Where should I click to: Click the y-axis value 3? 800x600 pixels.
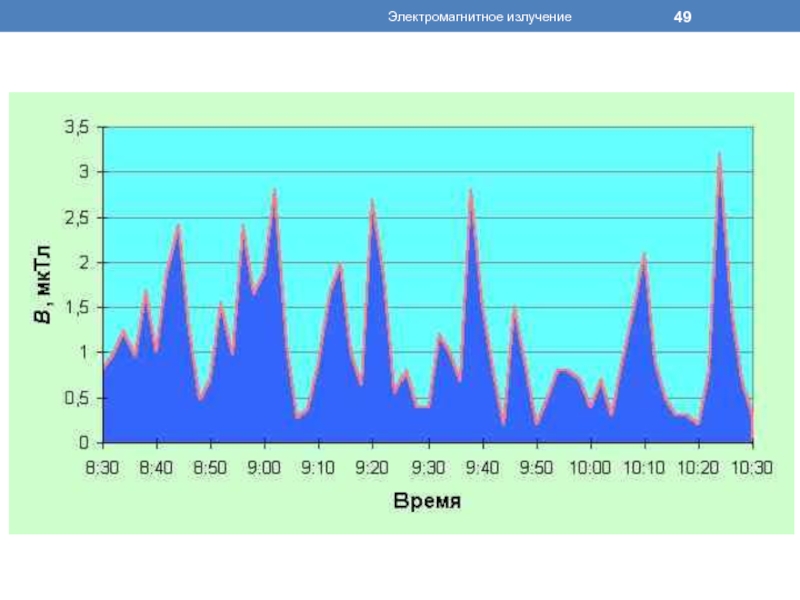(84, 171)
